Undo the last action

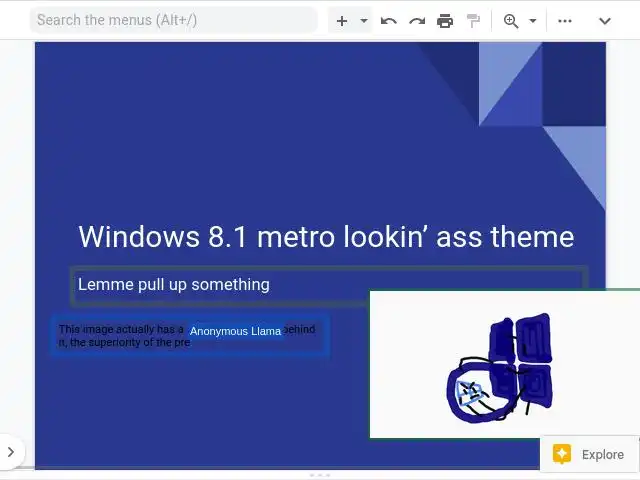[x=388, y=20]
